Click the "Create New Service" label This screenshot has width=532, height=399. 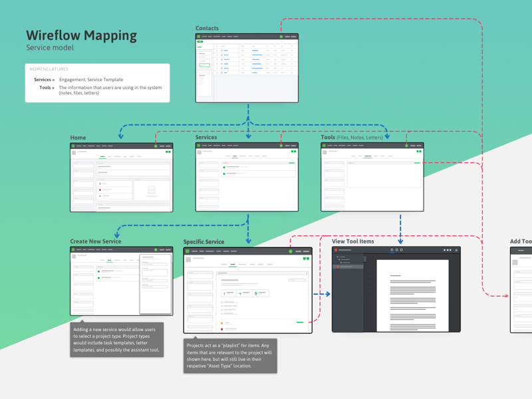click(x=96, y=241)
